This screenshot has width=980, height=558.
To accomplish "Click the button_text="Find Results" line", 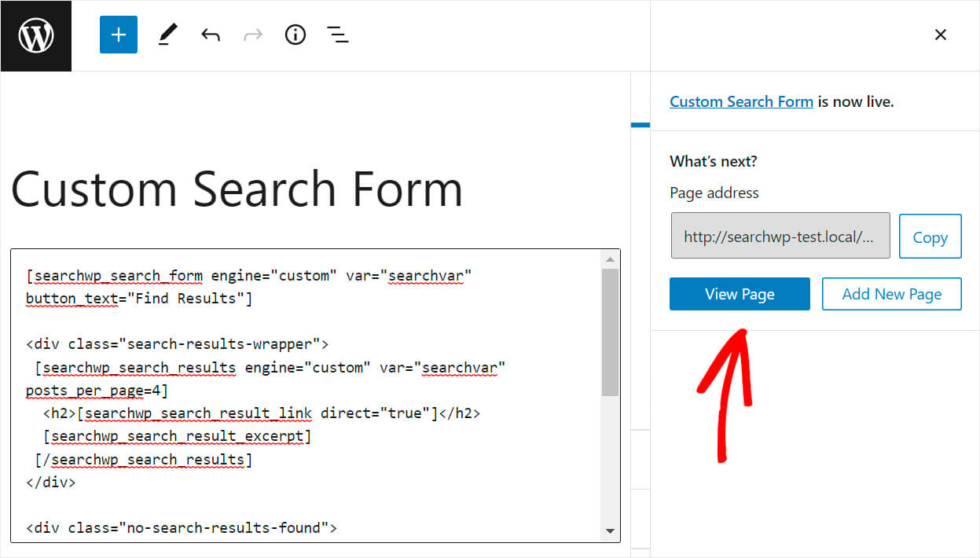I will [x=139, y=299].
